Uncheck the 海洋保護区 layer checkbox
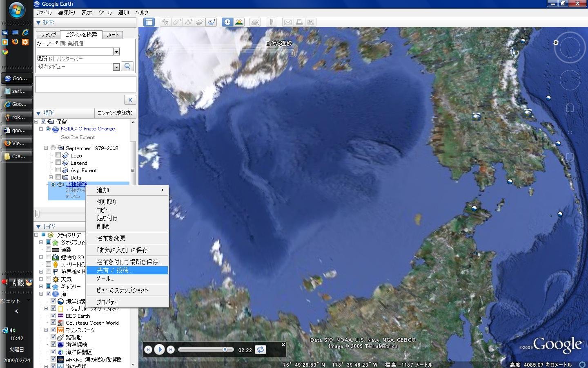Viewport: 588px width, 368px height. tap(53, 352)
